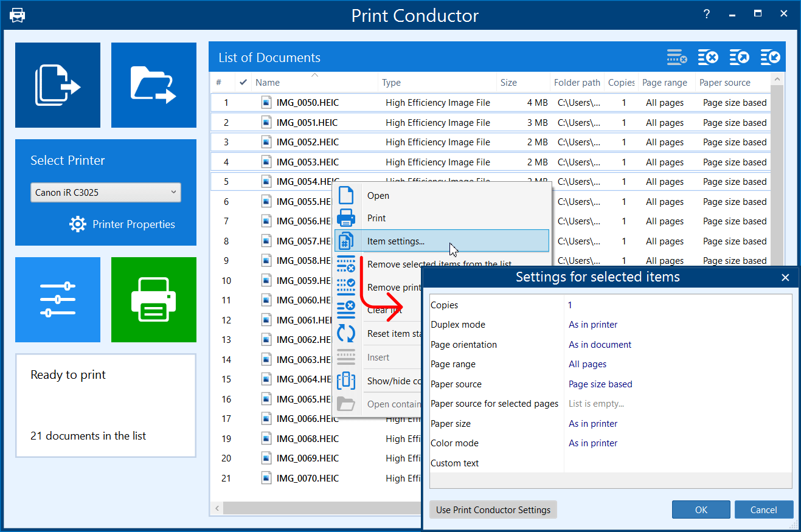Click the Show/hide columns icon
This screenshot has width=801, height=532.
[345, 381]
